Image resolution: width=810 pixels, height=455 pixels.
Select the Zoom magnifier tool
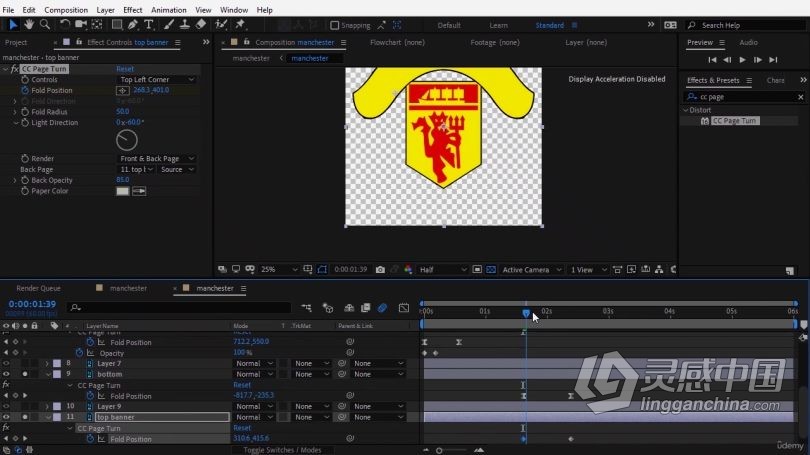click(x=45, y=24)
